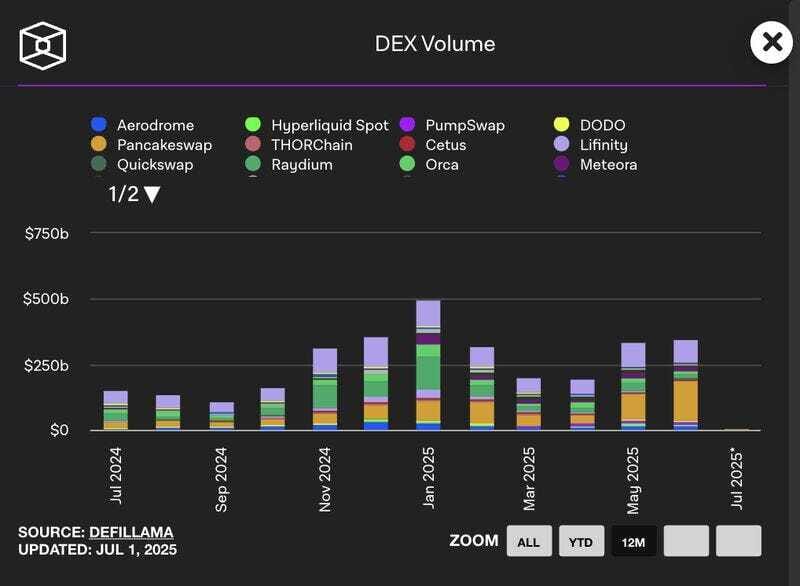Click the May 2025 volume bar
Image resolution: width=800 pixels, height=586 pixels.
pyautogui.click(x=633, y=387)
